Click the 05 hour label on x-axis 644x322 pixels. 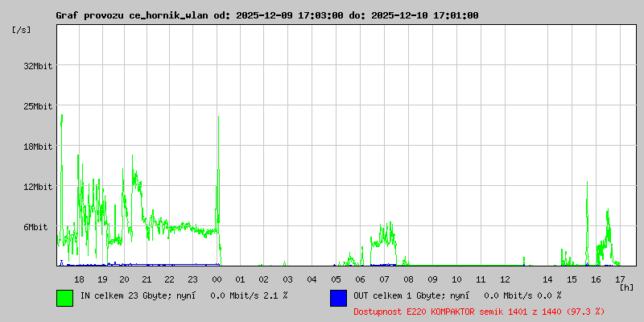click(336, 279)
